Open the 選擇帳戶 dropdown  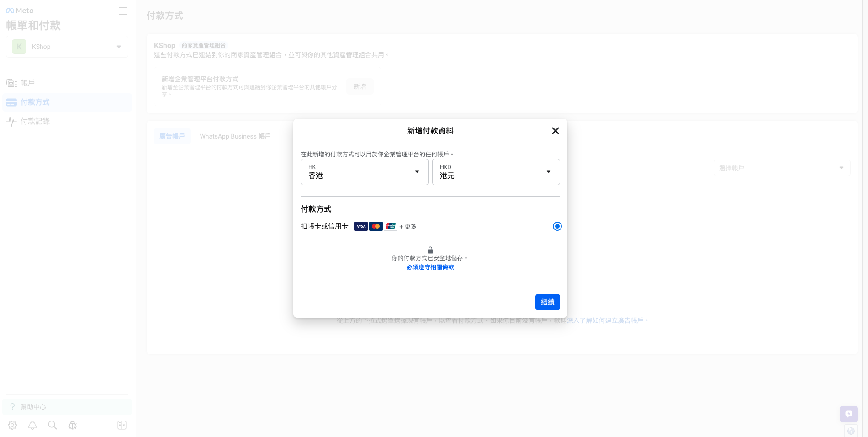[782, 168]
